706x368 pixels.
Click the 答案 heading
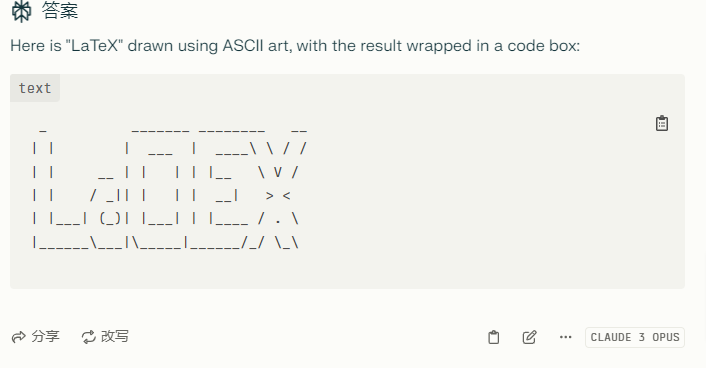point(60,10)
